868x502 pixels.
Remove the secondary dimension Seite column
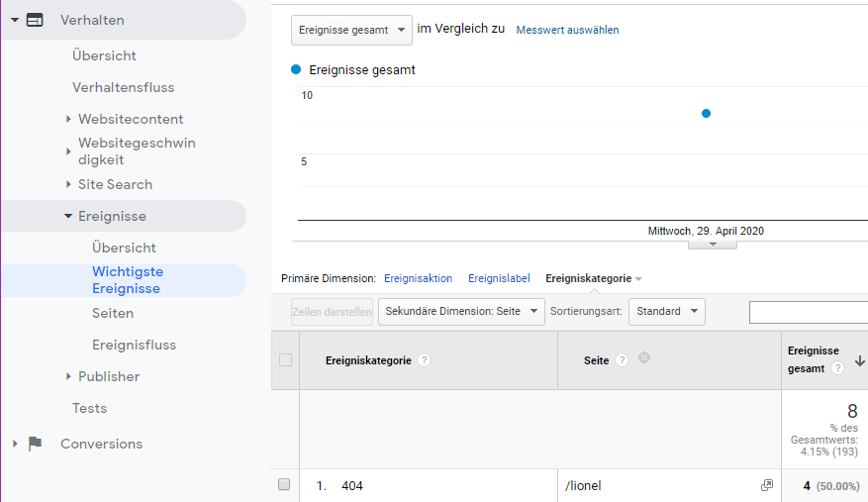tap(643, 357)
